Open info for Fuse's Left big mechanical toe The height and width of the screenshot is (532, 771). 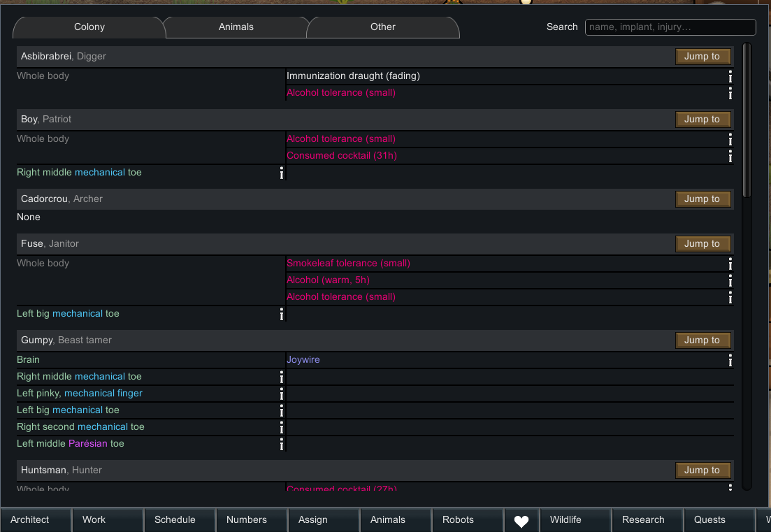coord(281,314)
